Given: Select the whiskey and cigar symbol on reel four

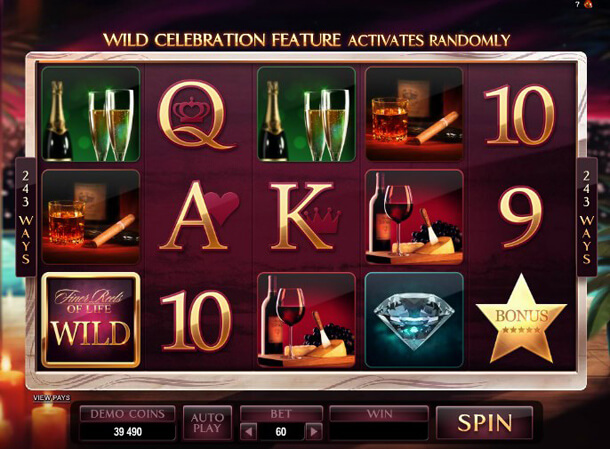Looking at the screenshot, I should tap(414, 114).
